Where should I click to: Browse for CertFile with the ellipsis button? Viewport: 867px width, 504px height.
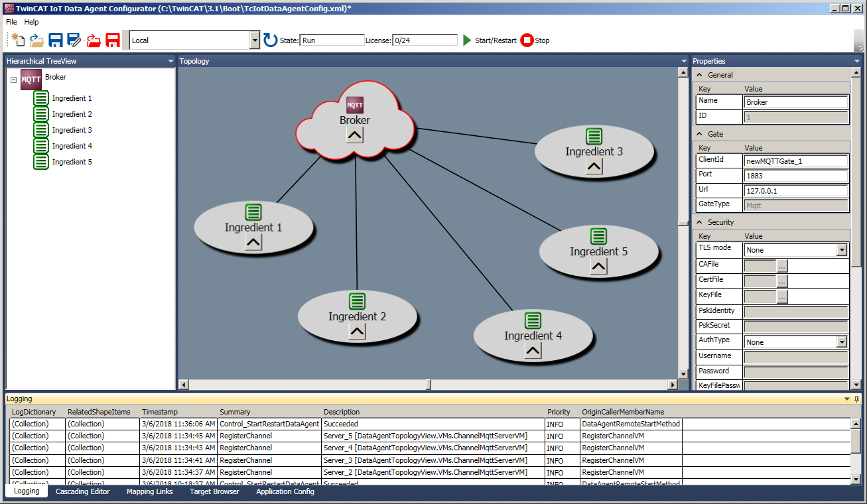click(782, 281)
